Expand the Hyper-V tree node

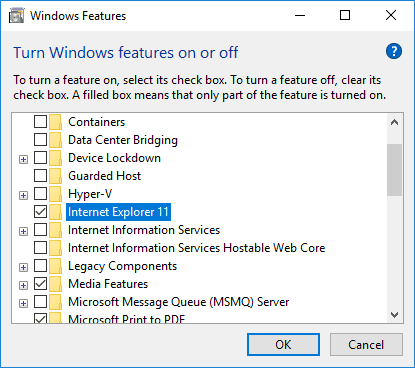[23, 195]
